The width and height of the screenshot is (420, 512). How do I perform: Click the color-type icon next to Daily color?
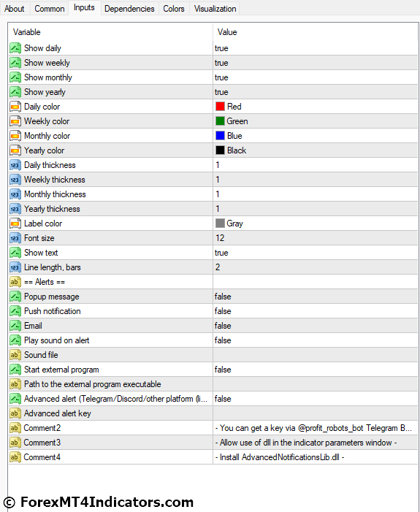[x=15, y=107]
